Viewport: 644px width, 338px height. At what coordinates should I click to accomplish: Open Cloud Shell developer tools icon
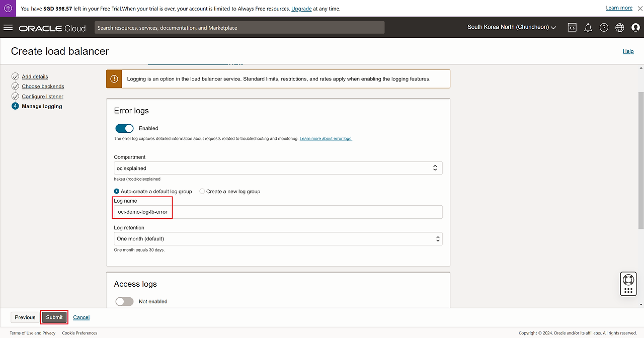point(572,28)
